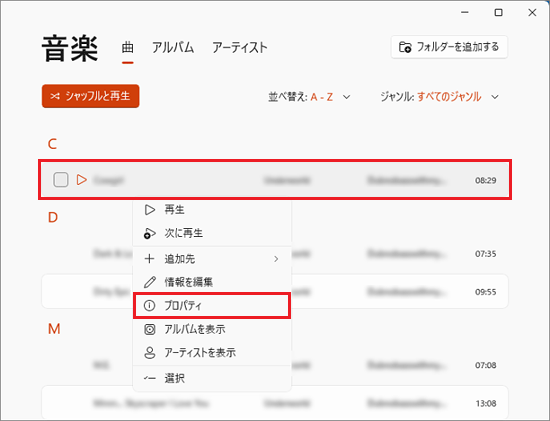550x421 pixels.
Task: Click the info icon beside プロパティ
Action: tap(149, 306)
